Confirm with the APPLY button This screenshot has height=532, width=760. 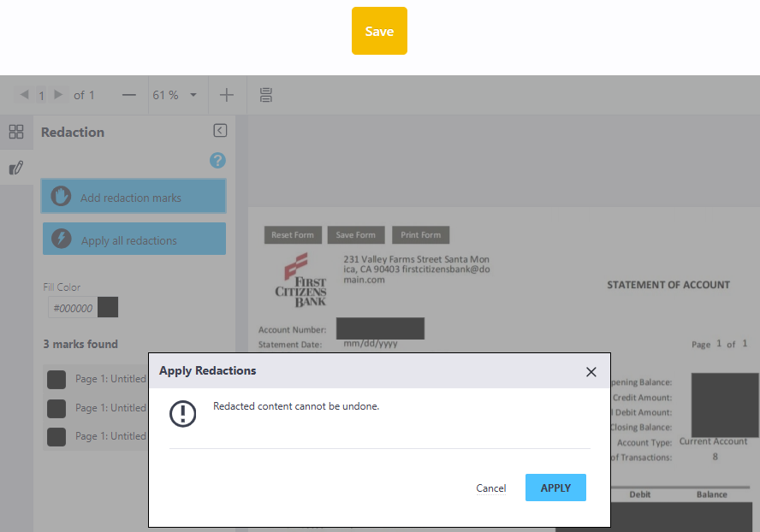(x=555, y=488)
